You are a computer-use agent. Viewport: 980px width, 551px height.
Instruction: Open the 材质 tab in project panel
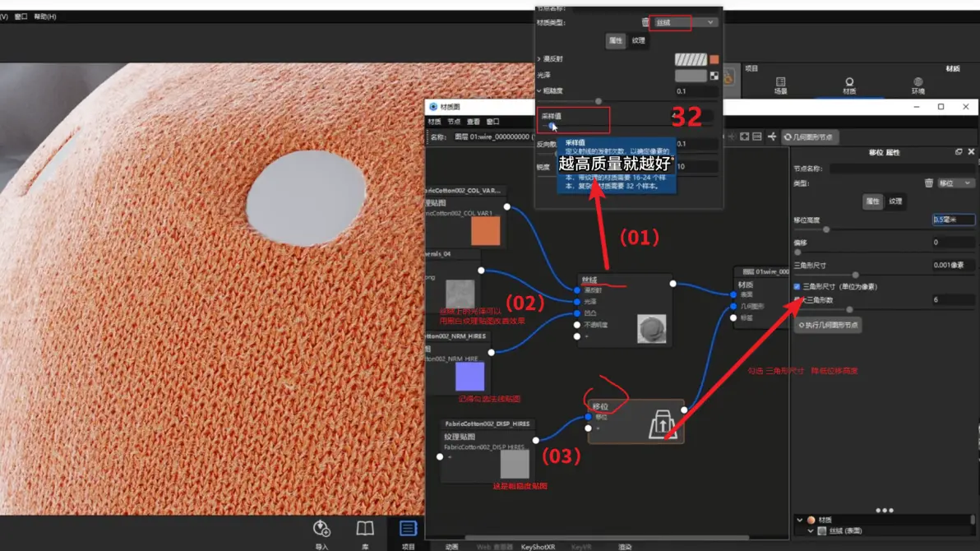click(848, 86)
